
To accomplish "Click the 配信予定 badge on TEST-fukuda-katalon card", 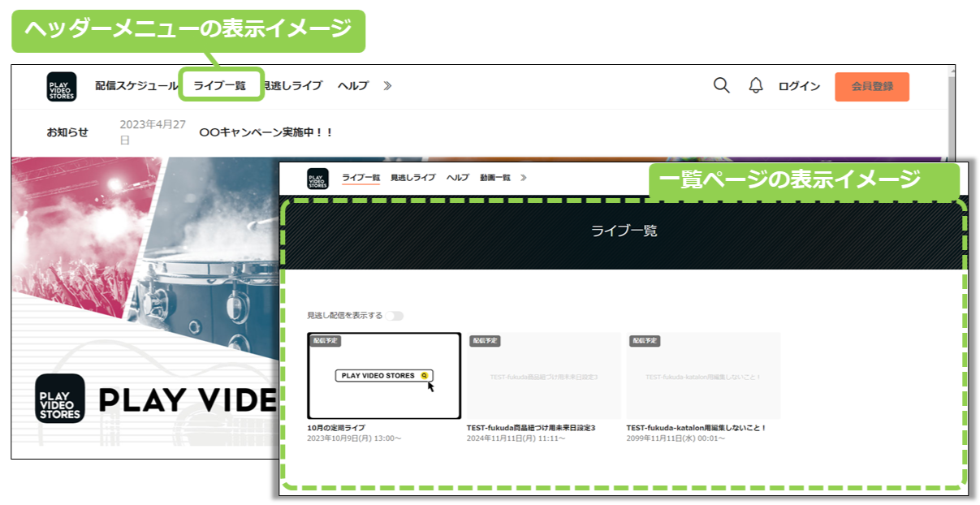I will coord(645,340).
